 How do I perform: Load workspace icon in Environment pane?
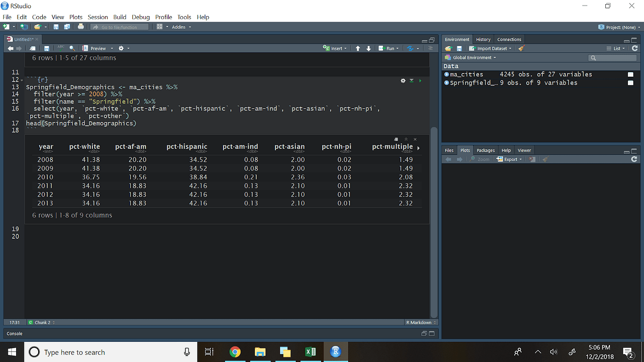pyautogui.click(x=448, y=48)
